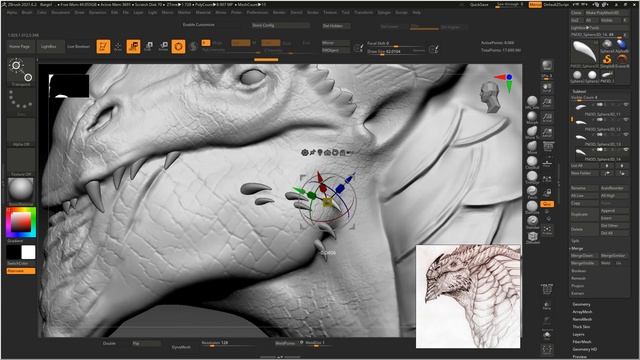Click the Rotate mode icon
Viewport: 640px width, 360px height.
(x=164, y=47)
